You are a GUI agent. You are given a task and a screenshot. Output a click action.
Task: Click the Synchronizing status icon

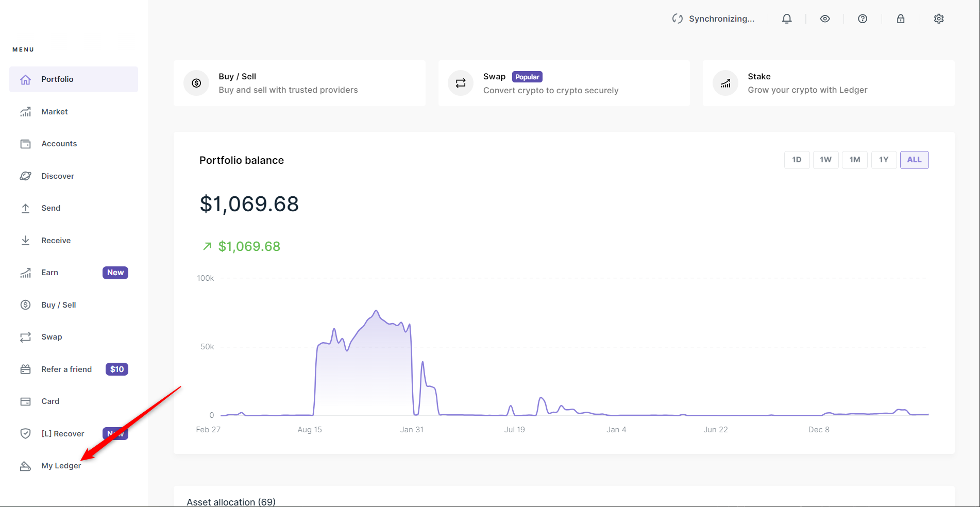pyautogui.click(x=677, y=19)
